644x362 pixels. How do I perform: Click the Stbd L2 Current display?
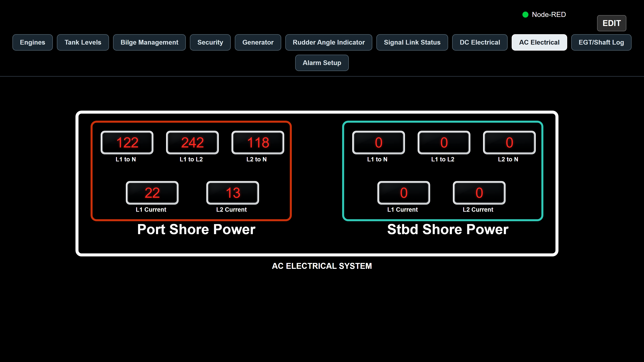pyautogui.click(x=479, y=193)
